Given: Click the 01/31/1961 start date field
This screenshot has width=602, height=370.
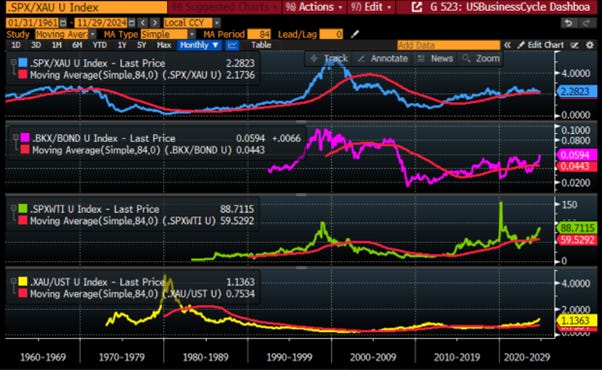Looking at the screenshot, I should (33, 23).
